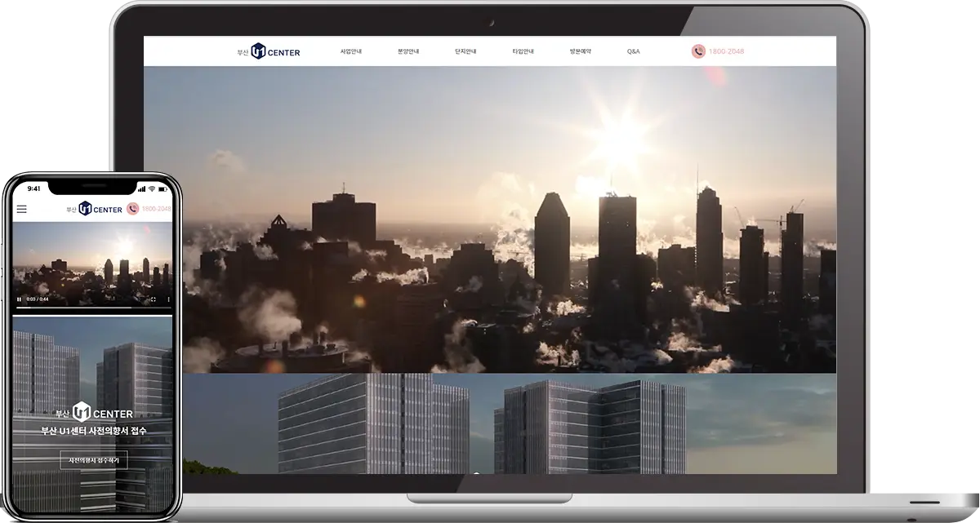This screenshot has height=523, width=980.
Task: Click the building rendering image on desktop
Action: pos(490,423)
